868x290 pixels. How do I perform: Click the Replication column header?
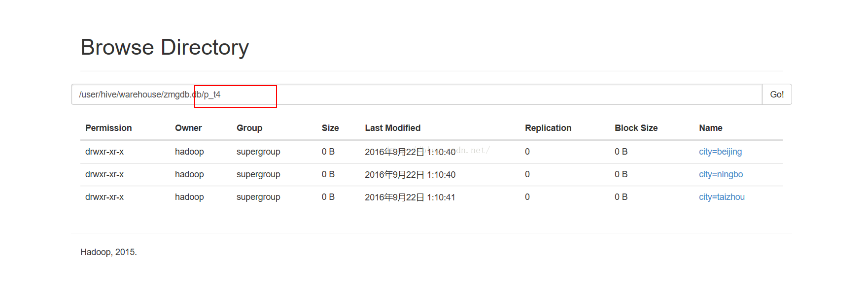pyautogui.click(x=548, y=128)
